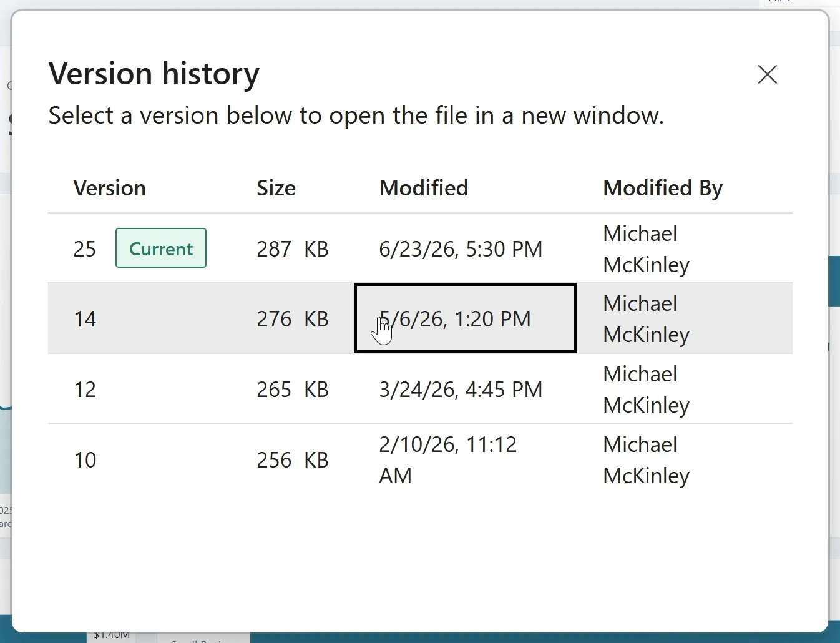This screenshot has width=840, height=643.
Task: Click Michael McKinley in version 25 row
Action: coord(647,249)
